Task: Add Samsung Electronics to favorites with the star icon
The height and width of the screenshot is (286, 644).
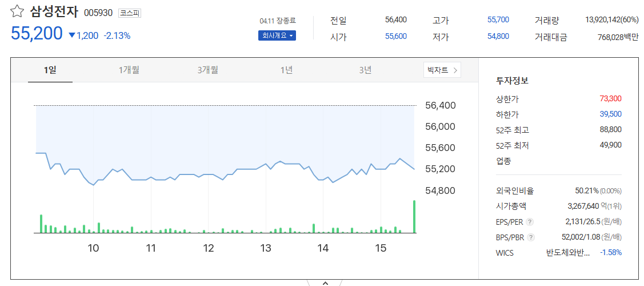Action: 17,11
